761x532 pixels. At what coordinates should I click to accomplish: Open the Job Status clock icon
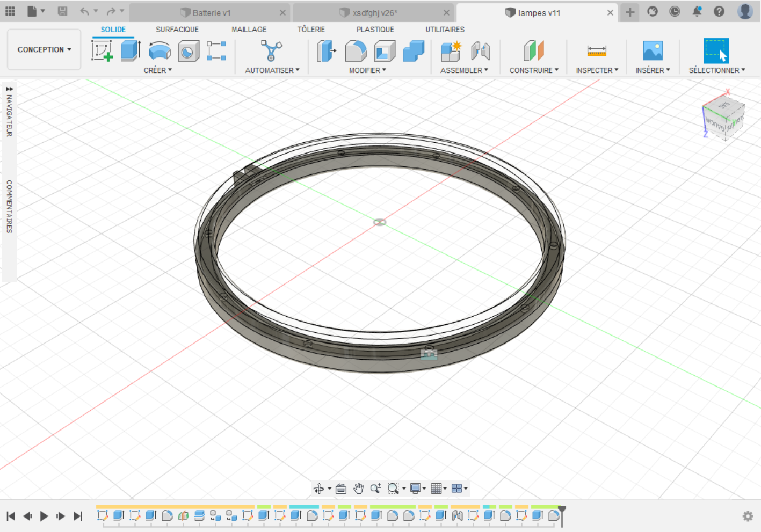point(675,11)
